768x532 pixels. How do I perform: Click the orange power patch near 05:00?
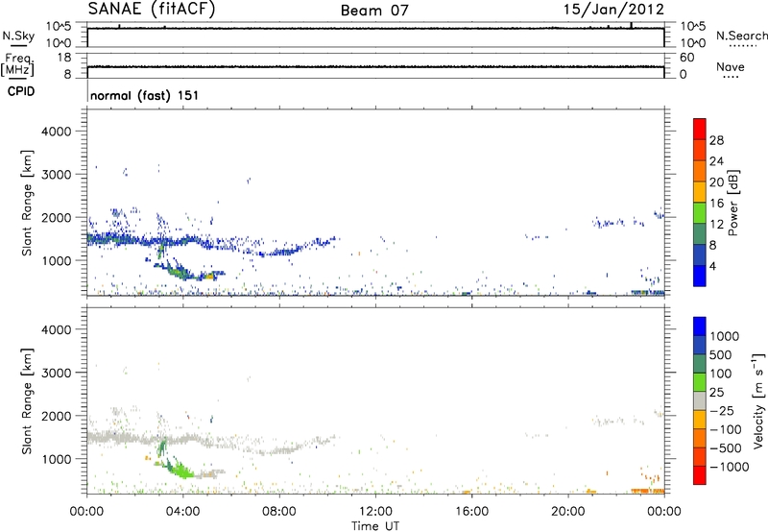209,277
